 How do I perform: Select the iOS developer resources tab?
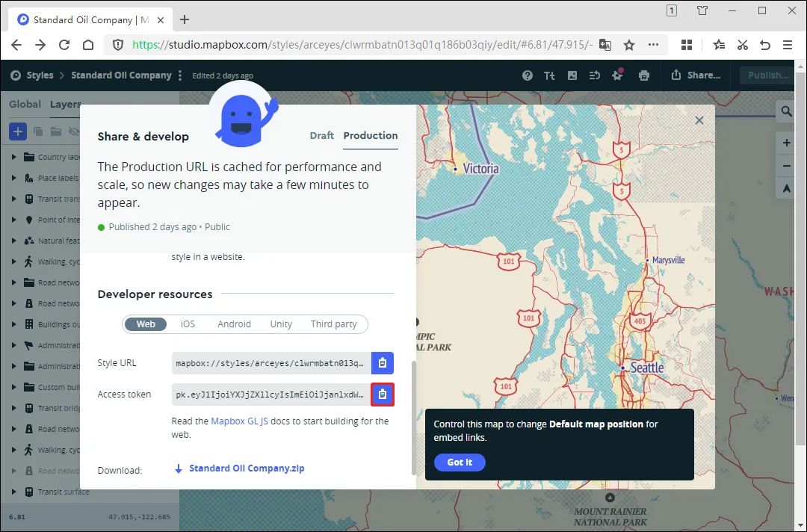pos(187,324)
